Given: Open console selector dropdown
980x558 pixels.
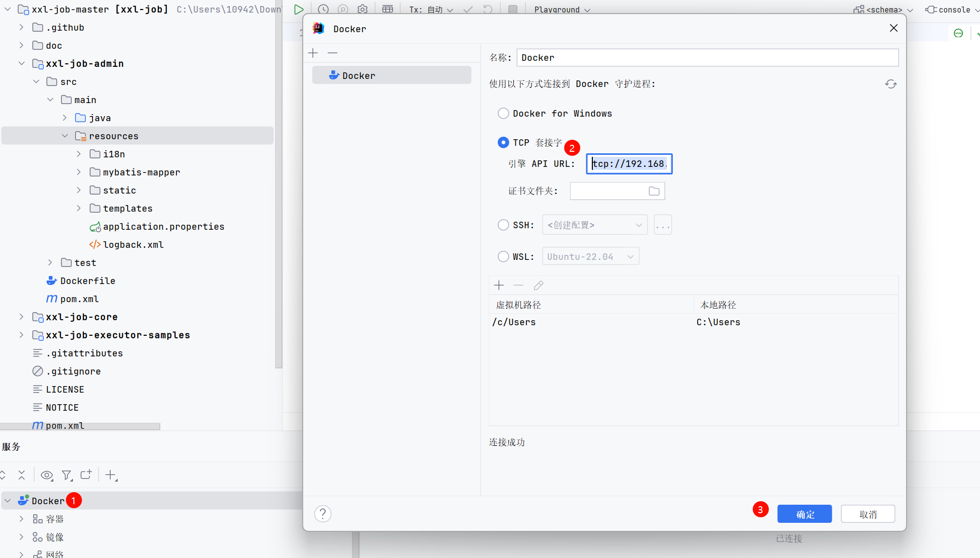Looking at the screenshot, I should tap(952, 10).
